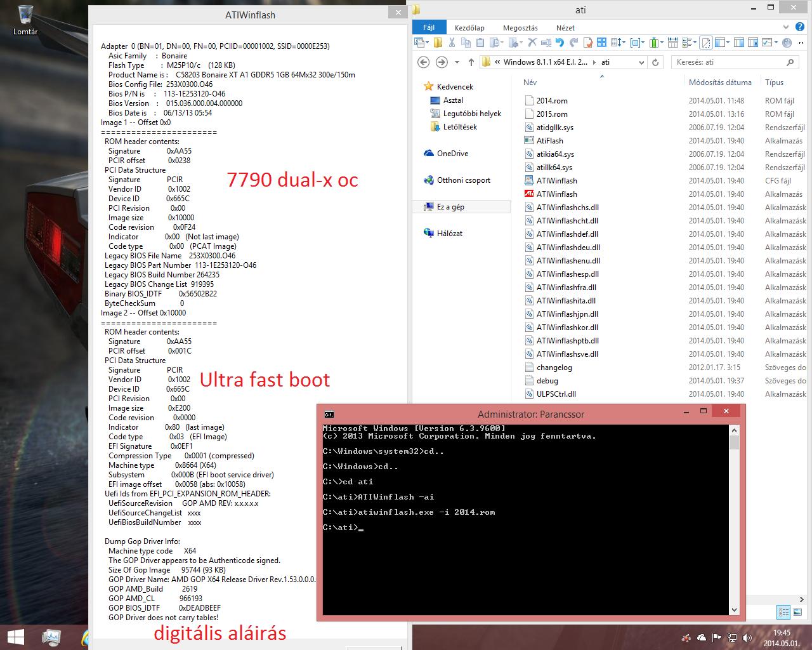Click the OneDrive cloud icon in system tray
This screenshot has height=650, width=812.
coord(701,638)
